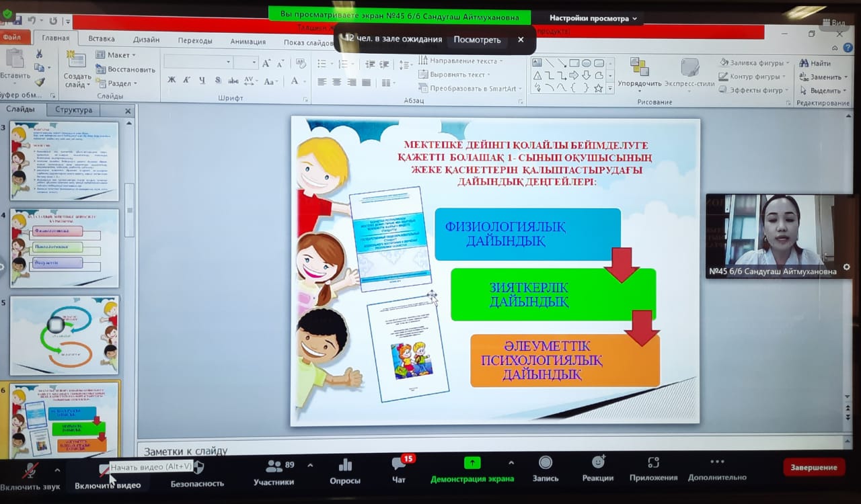Switch to the Переходы ribbon tab
Viewport: 861px width, 504px height.
point(195,40)
